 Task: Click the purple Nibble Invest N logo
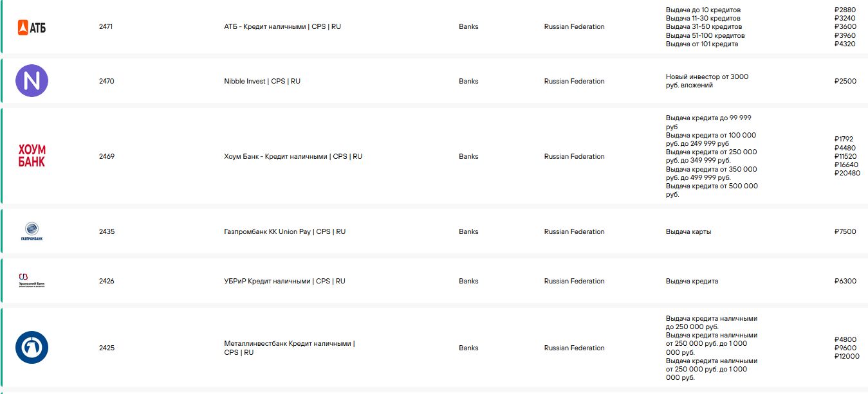(32, 81)
